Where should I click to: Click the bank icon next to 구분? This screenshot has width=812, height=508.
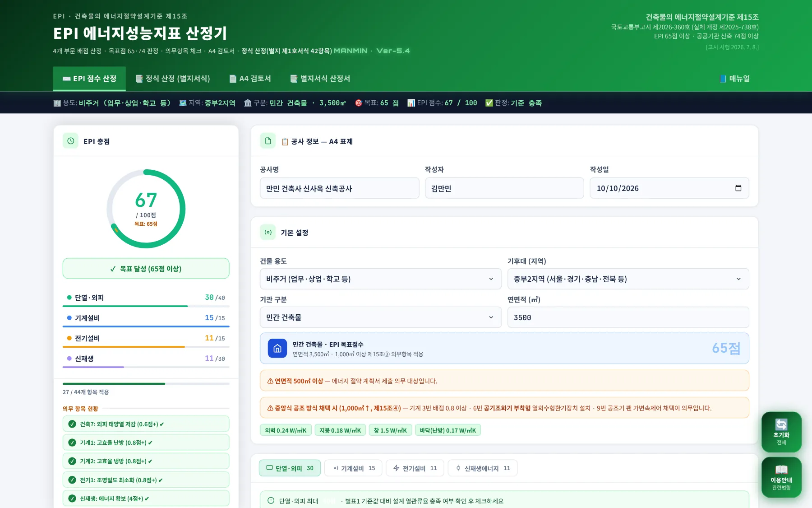(x=248, y=103)
